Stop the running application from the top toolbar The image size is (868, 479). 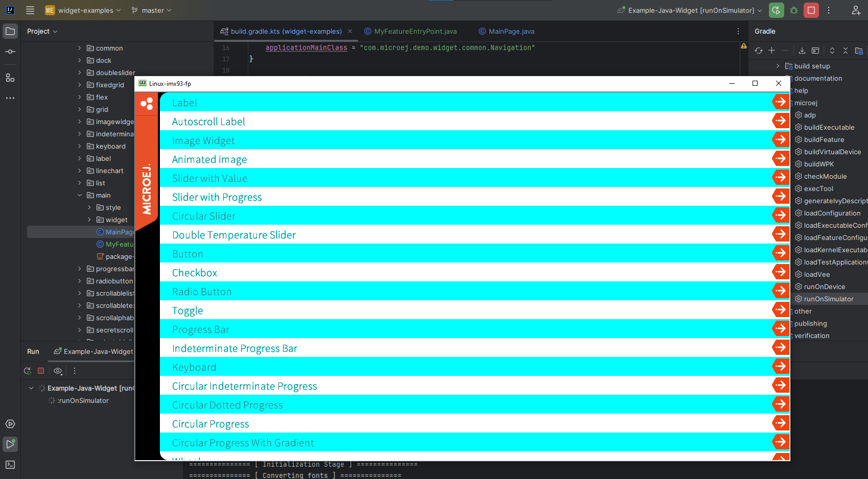(811, 10)
